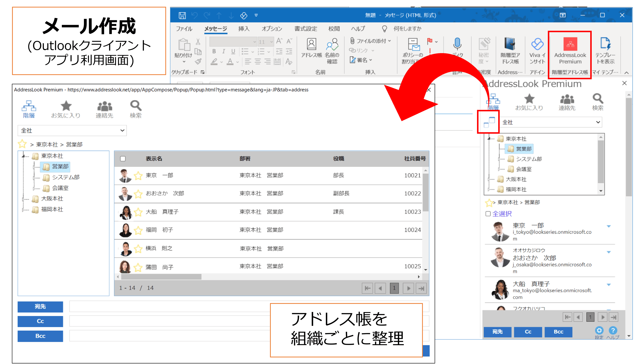The width and height of the screenshot is (640, 364).
Task: Toggle the 全選択 checkbox in side panel
Action: (x=488, y=214)
